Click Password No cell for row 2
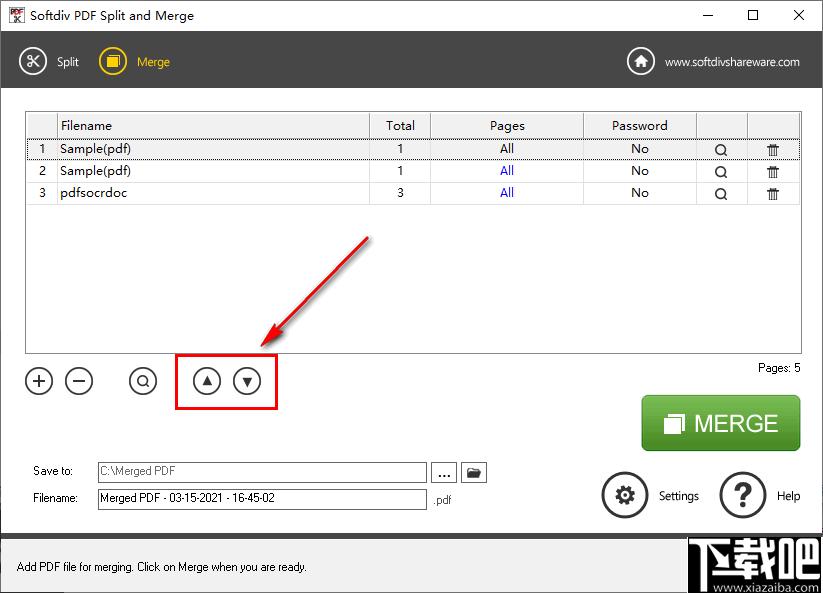The height and width of the screenshot is (593, 823). 640,171
